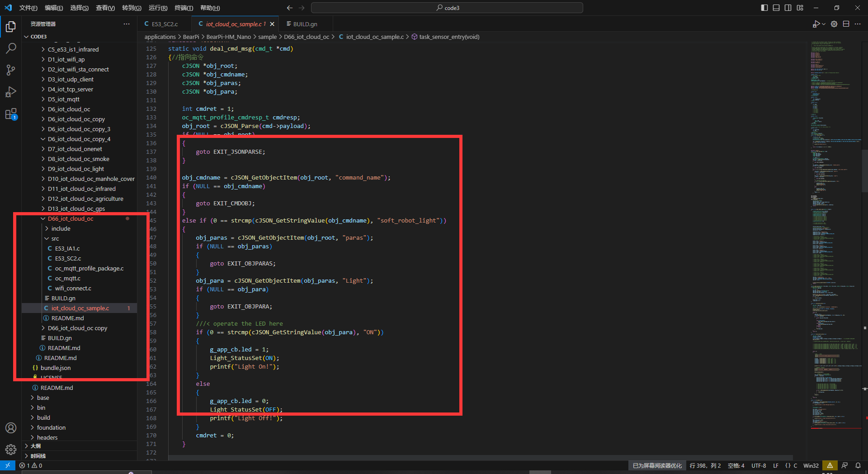Expand the foundation folder

click(51, 427)
